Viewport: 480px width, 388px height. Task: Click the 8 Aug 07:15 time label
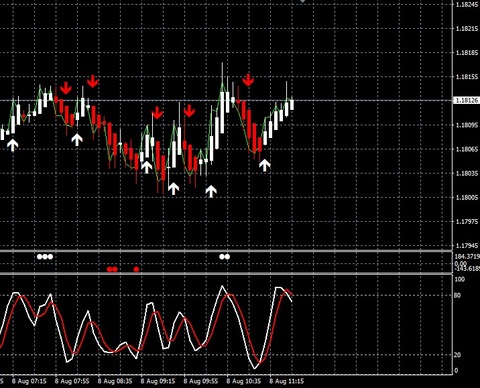[x=29, y=381]
